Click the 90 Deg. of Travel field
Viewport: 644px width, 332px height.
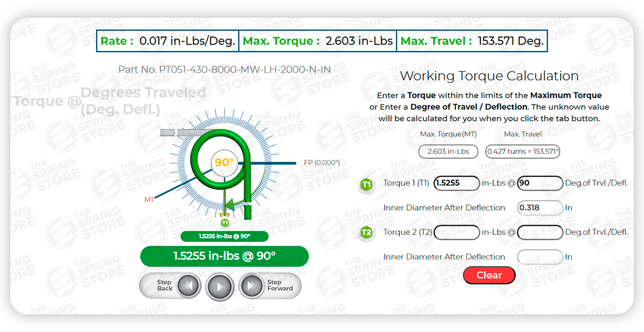click(x=540, y=183)
